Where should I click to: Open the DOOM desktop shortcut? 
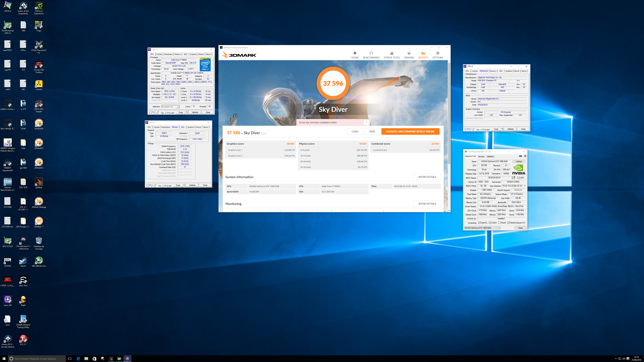(x=8, y=262)
